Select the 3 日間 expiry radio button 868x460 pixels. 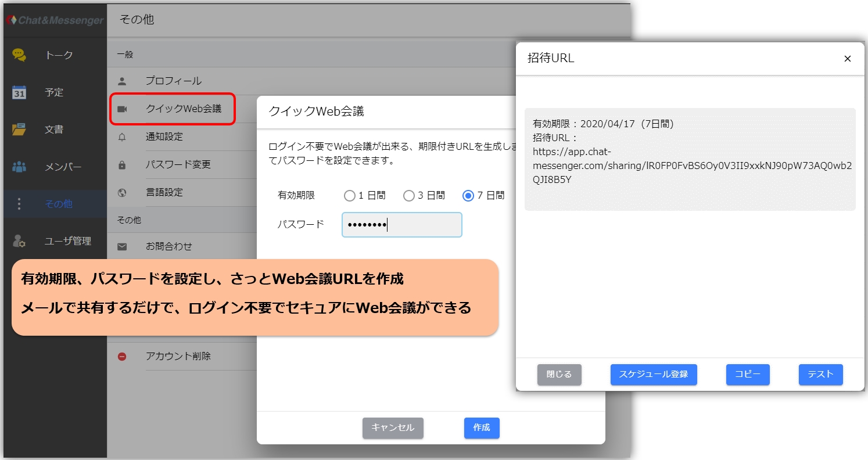click(x=409, y=196)
